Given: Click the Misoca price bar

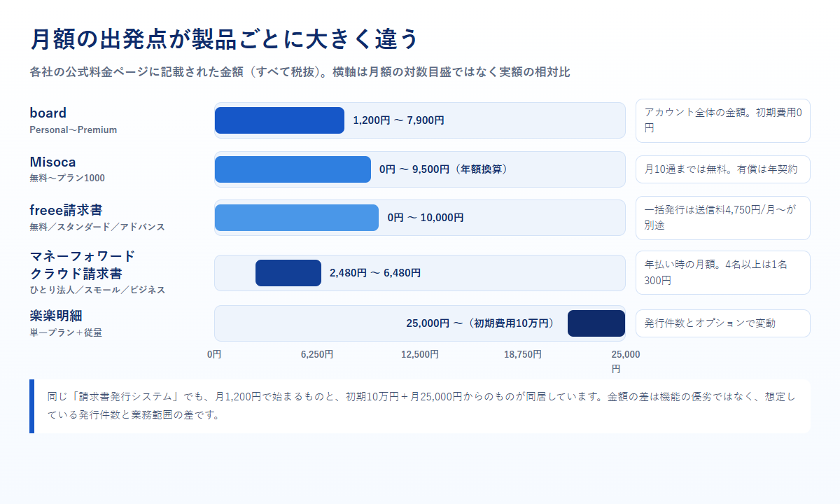Looking at the screenshot, I should tap(293, 169).
